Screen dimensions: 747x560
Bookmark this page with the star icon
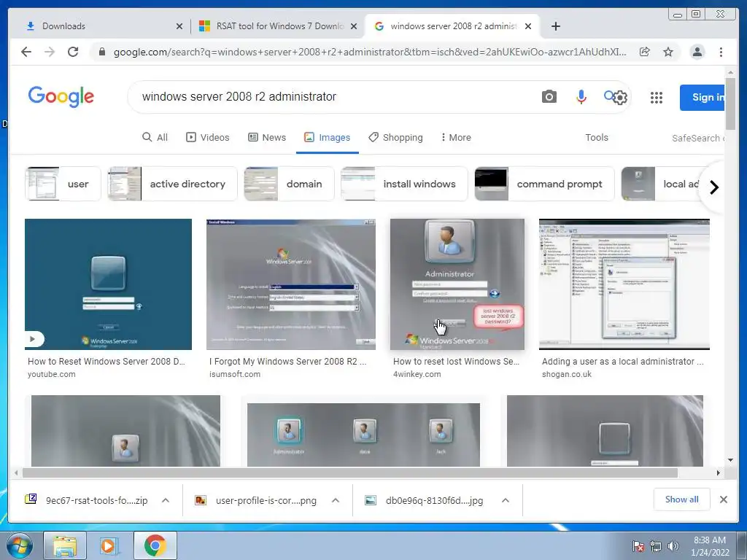click(x=668, y=52)
